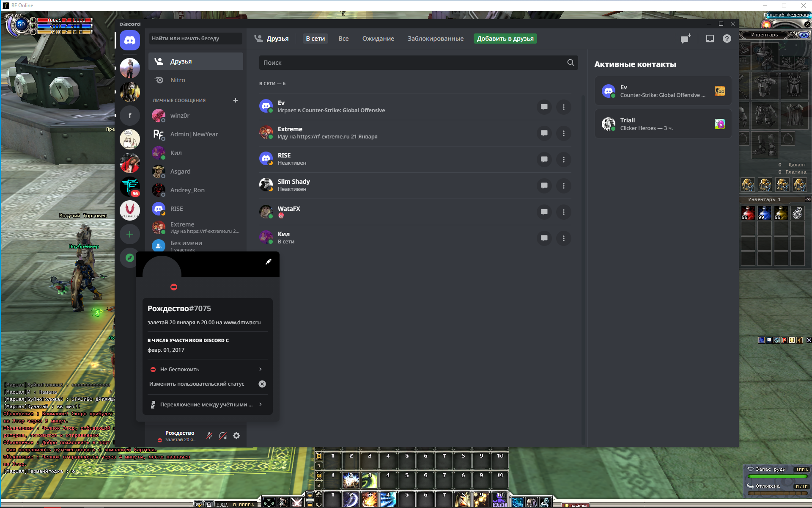Expand the Не беспокоить status submenu
The image size is (812, 508).
[x=207, y=369]
